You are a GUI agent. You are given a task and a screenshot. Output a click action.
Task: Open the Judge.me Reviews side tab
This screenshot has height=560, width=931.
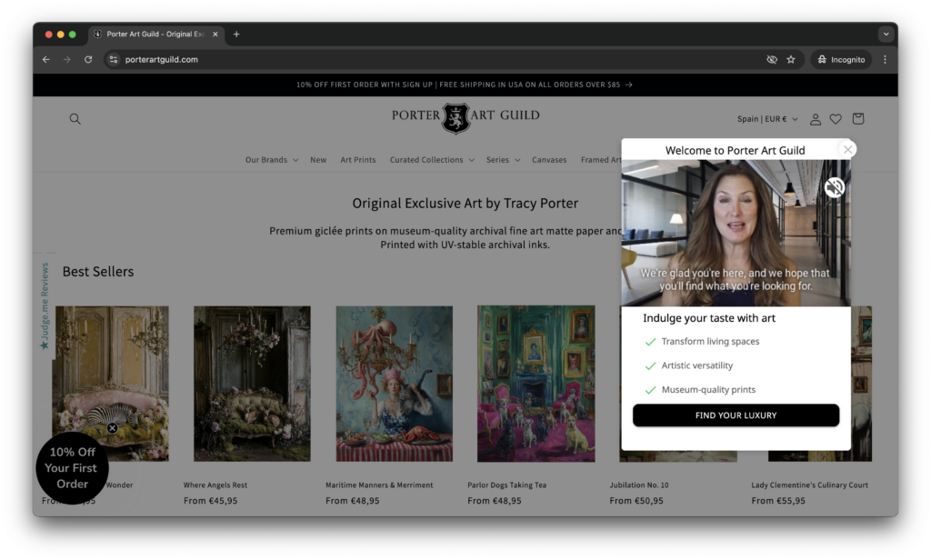pyautogui.click(x=44, y=306)
